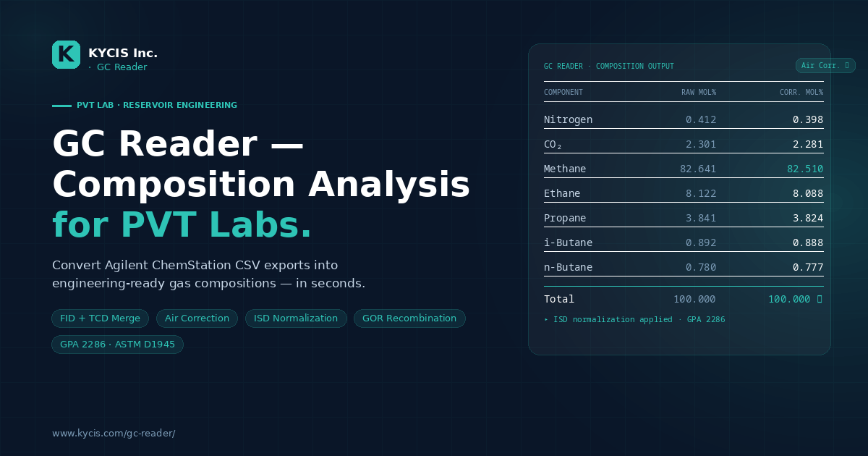The image size is (868, 456).
Task: Select the Propane row label
Action: [565, 218]
